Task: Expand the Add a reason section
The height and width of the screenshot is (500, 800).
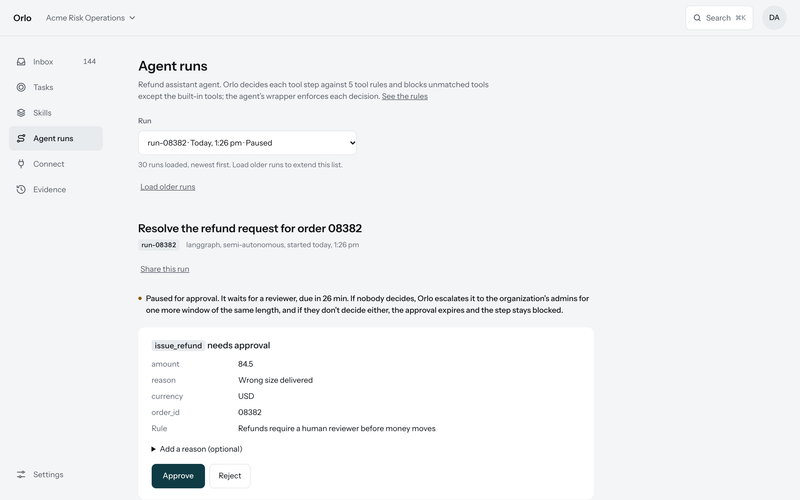Action: (x=197, y=449)
